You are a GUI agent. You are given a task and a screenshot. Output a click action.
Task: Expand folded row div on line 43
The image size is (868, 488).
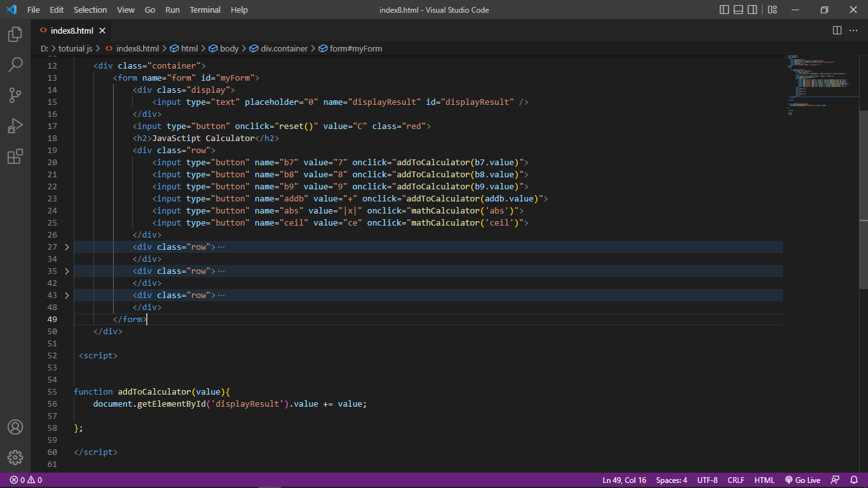[67, 295]
